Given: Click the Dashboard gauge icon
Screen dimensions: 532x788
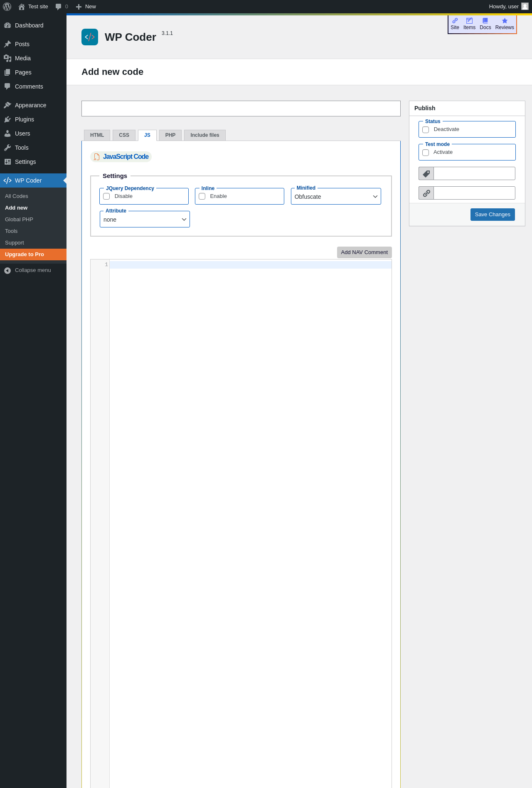Looking at the screenshot, I should [x=7, y=25].
